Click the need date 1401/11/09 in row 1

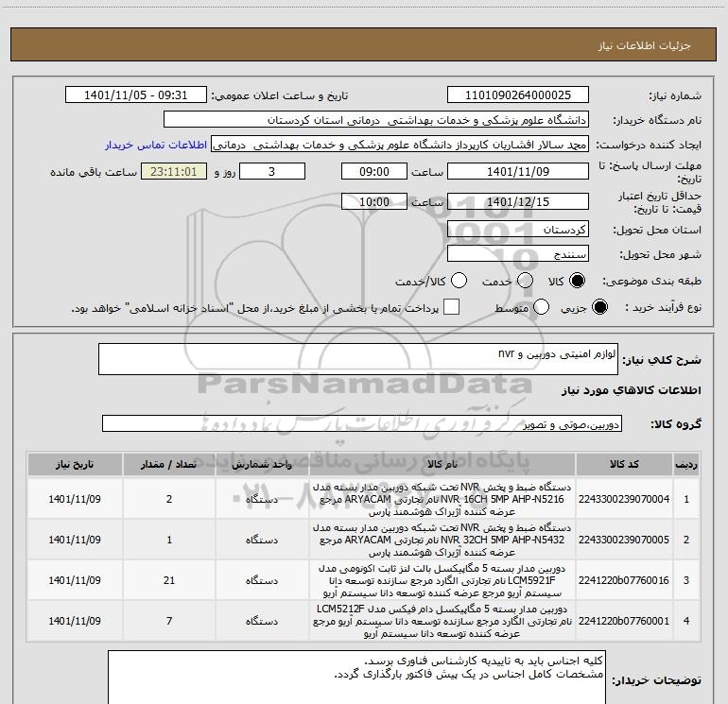(75, 499)
